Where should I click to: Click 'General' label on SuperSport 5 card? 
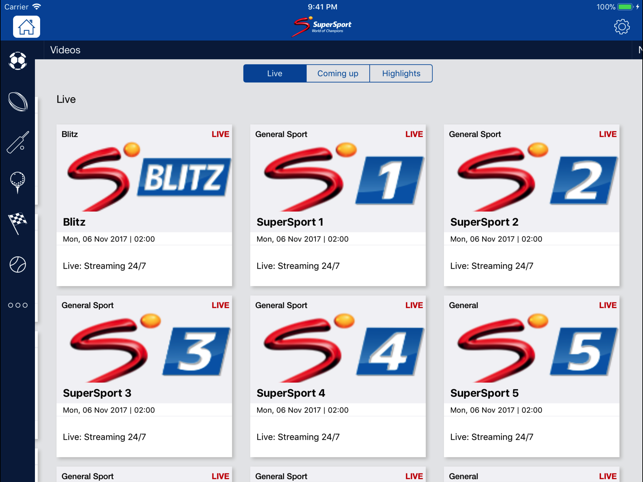(463, 305)
